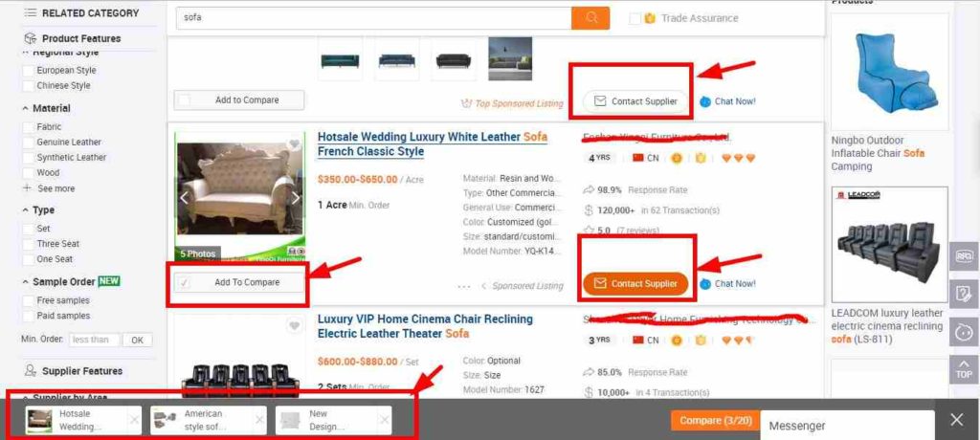Screen dimensions: 980x440
Task: Check Synthetic Leather filter
Action: [28, 158]
